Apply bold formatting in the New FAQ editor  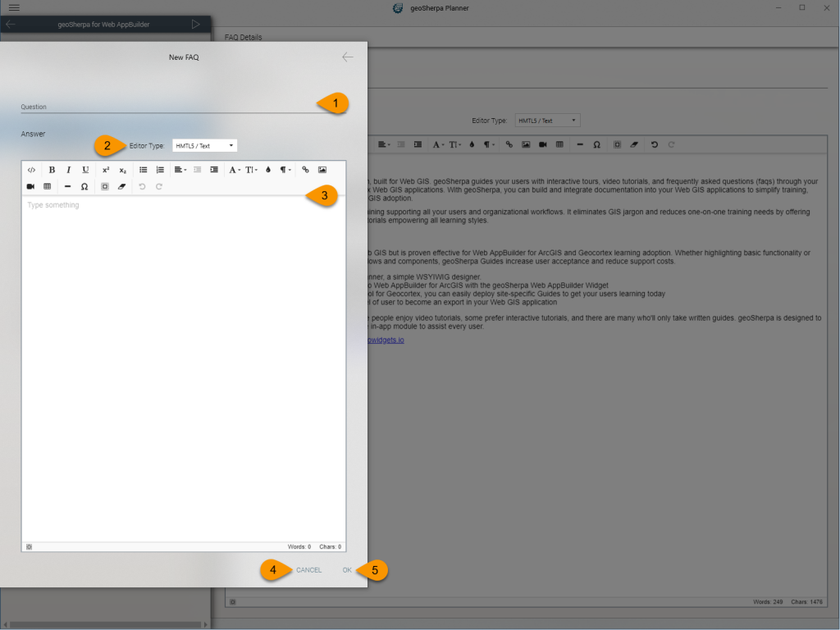52,170
